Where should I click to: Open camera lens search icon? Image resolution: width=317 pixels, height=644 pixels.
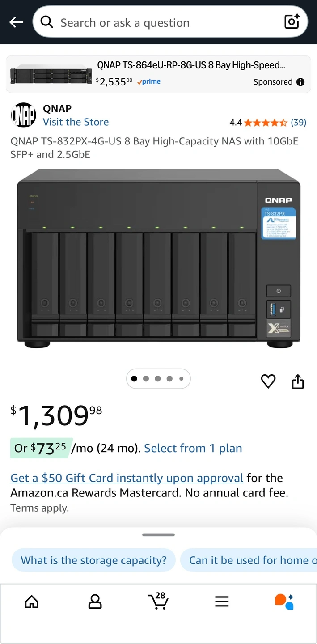coord(292,22)
